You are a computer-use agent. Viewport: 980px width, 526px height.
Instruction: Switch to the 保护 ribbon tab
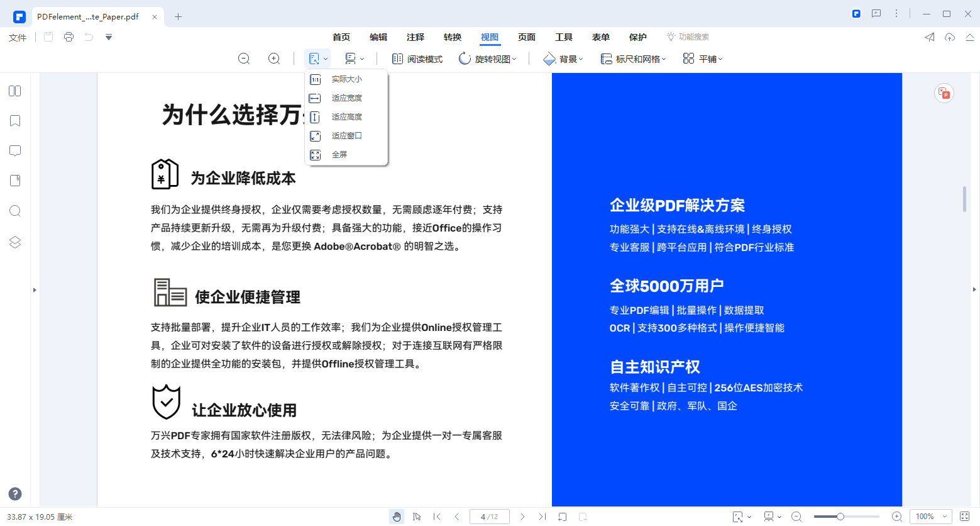(637, 37)
